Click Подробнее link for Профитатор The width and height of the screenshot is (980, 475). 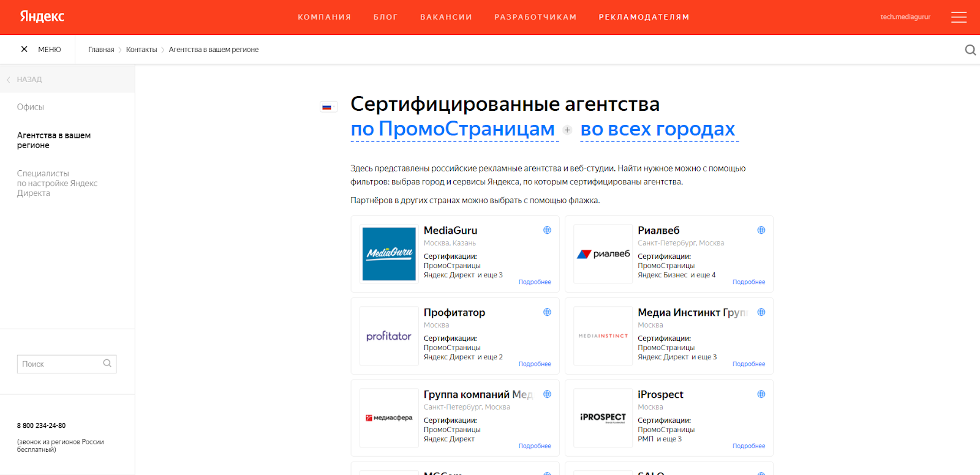[x=534, y=364]
